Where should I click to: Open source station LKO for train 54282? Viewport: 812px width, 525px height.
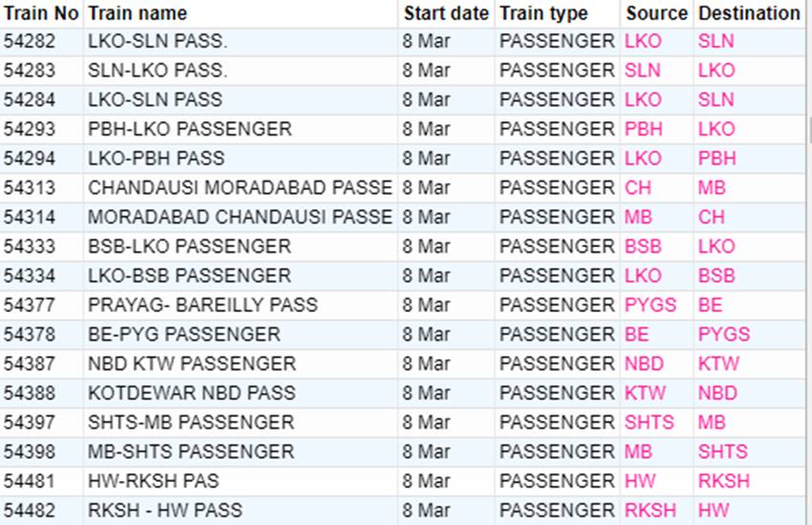click(643, 41)
